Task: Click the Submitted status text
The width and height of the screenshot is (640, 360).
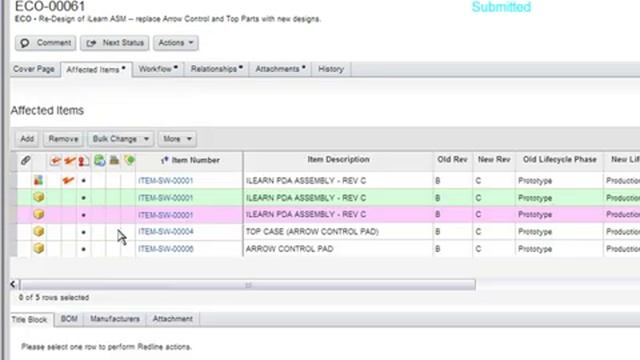Action: (x=501, y=7)
